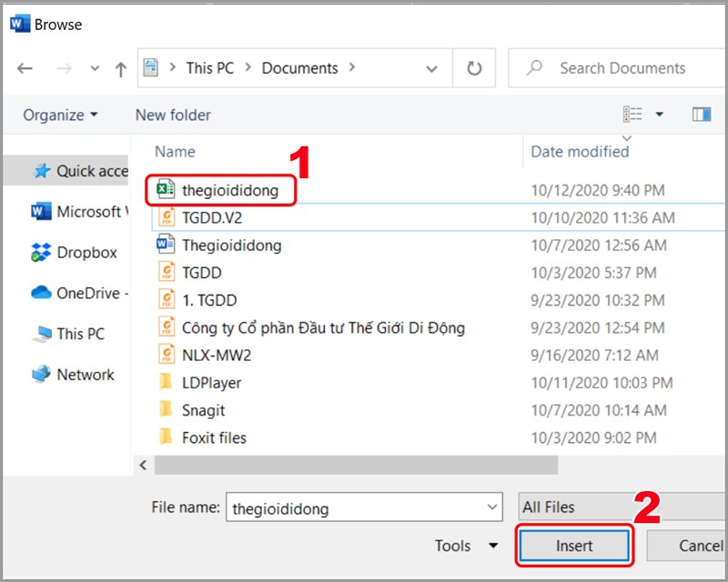The height and width of the screenshot is (582, 728).
Task: Open the address bar history dropdown
Action: (x=431, y=69)
